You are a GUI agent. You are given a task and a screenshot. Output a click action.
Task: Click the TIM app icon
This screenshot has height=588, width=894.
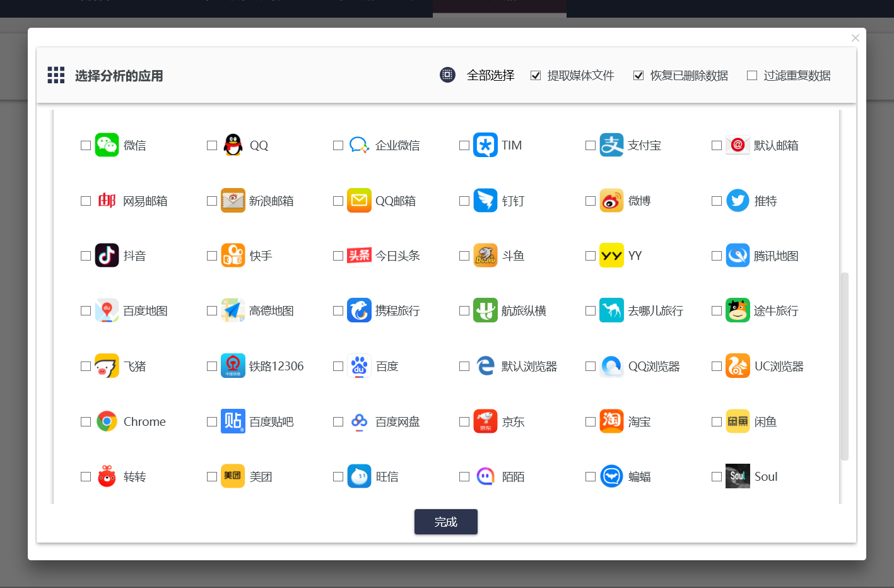(x=485, y=145)
